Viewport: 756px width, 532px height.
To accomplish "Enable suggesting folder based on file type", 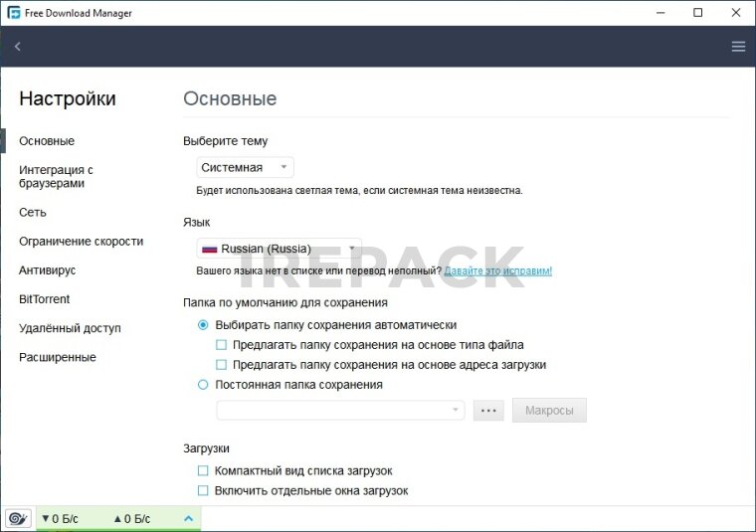I will [222, 345].
